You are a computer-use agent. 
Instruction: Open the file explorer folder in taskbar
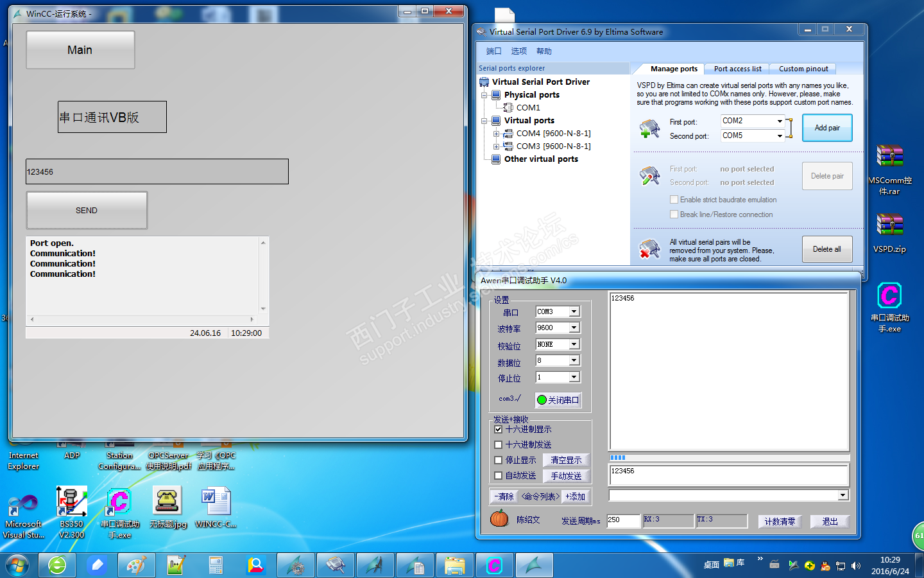[454, 565]
